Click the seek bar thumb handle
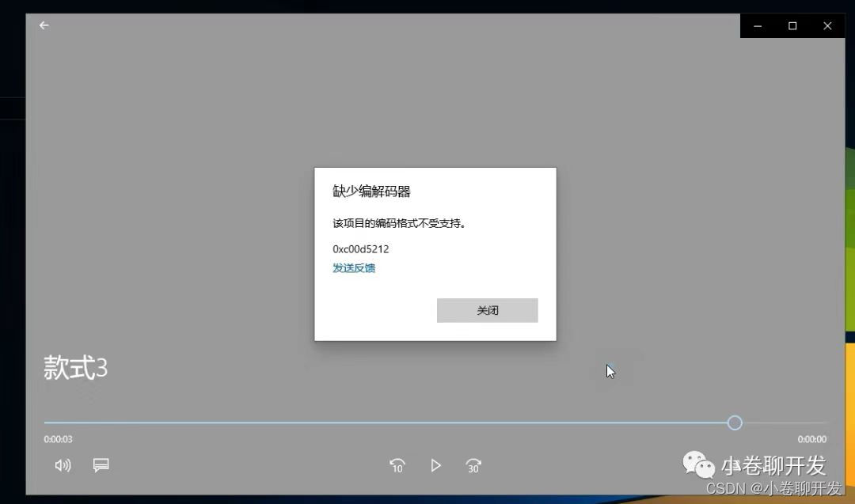The height and width of the screenshot is (504, 855). [735, 423]
